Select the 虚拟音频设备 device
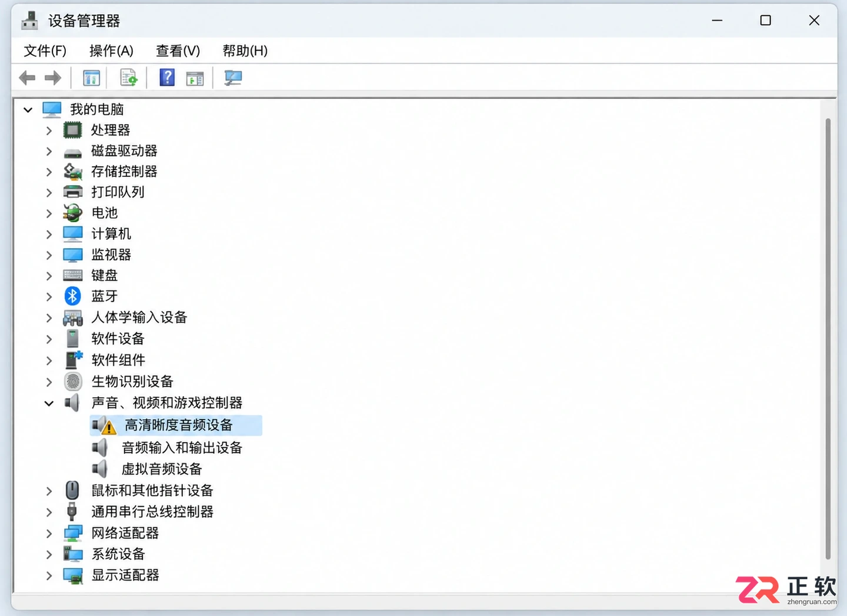This screenshot has height=616, width=847. pyautogui.click(x=162, y=469)
